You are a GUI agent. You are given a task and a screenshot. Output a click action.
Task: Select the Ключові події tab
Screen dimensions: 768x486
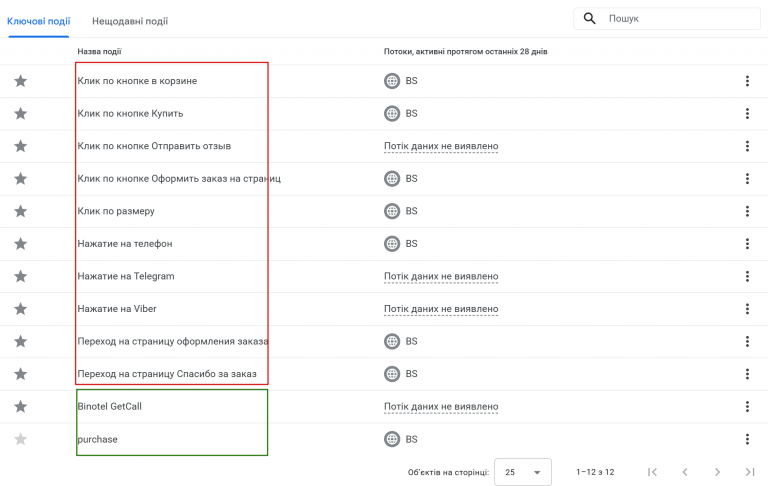coord(38,21)
